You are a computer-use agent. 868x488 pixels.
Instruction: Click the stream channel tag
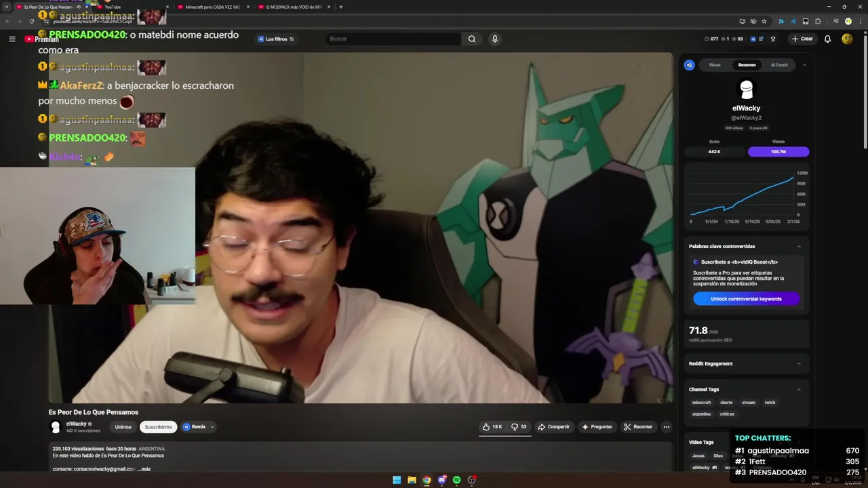pos(749,403)
